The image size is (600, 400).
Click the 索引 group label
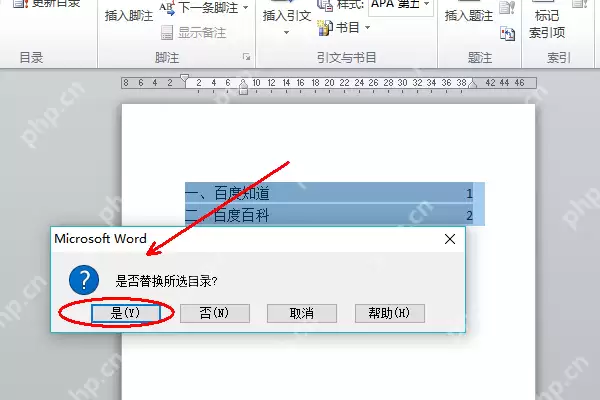558,57
